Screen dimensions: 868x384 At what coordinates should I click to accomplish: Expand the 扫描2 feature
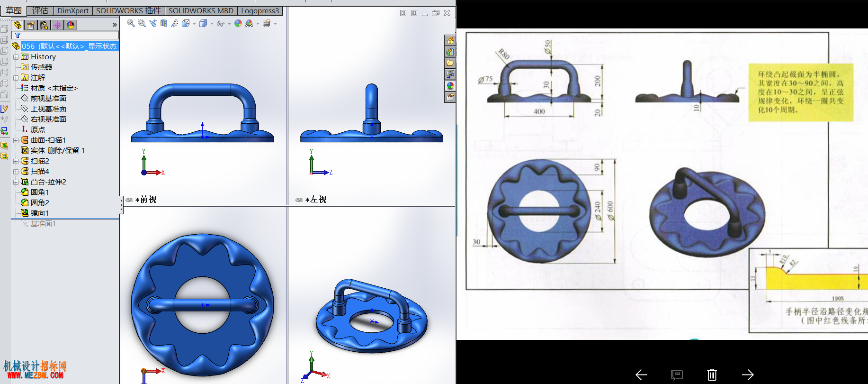coord(16,161)
